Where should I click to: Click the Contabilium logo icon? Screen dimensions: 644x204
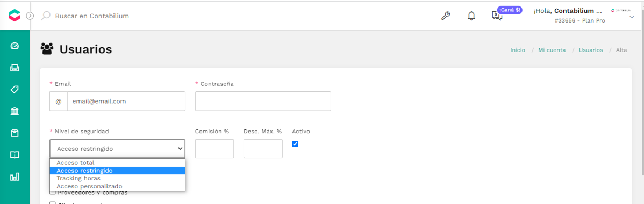point(15,16)
